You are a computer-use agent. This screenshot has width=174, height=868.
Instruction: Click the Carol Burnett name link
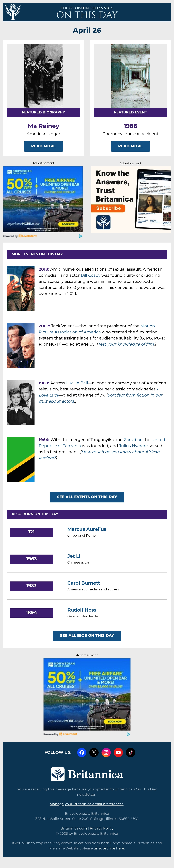click(84, 583)
